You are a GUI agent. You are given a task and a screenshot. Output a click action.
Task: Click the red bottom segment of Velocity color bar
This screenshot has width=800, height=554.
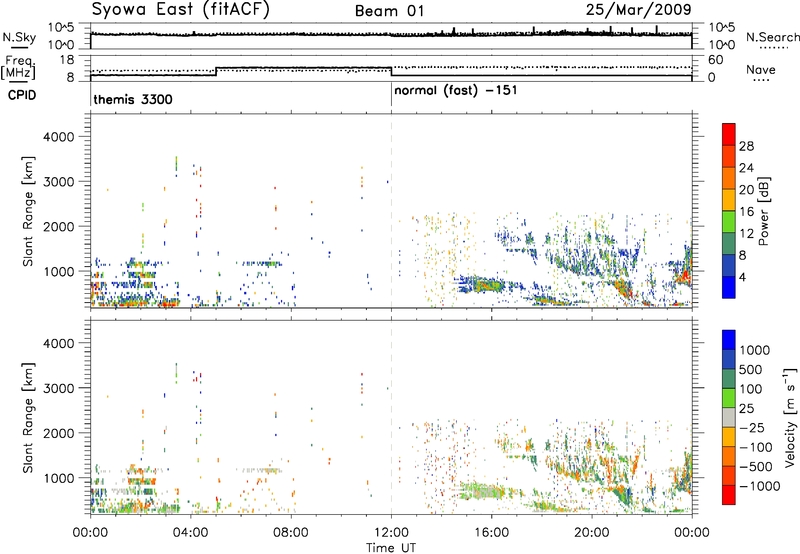pyautogui.click(x=729, y=495)
